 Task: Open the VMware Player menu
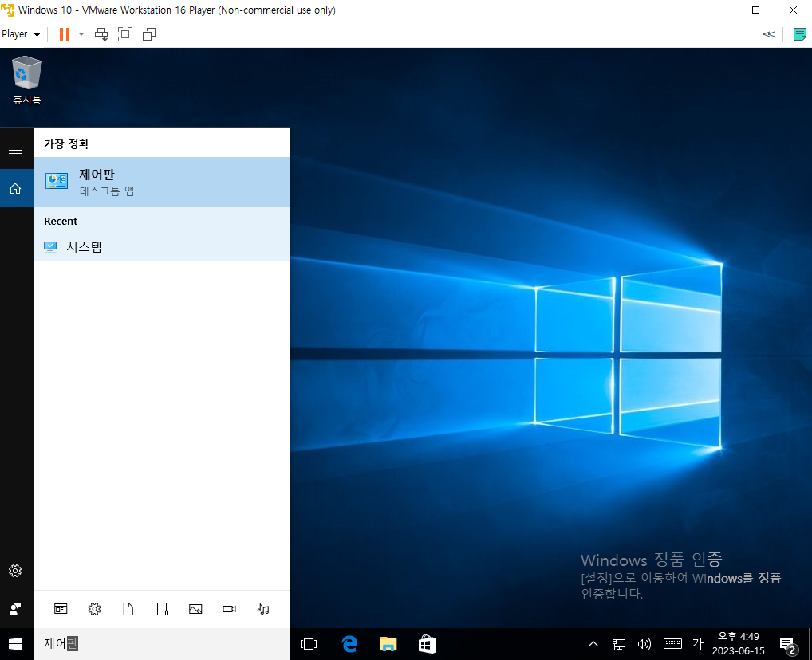point(21,34)
